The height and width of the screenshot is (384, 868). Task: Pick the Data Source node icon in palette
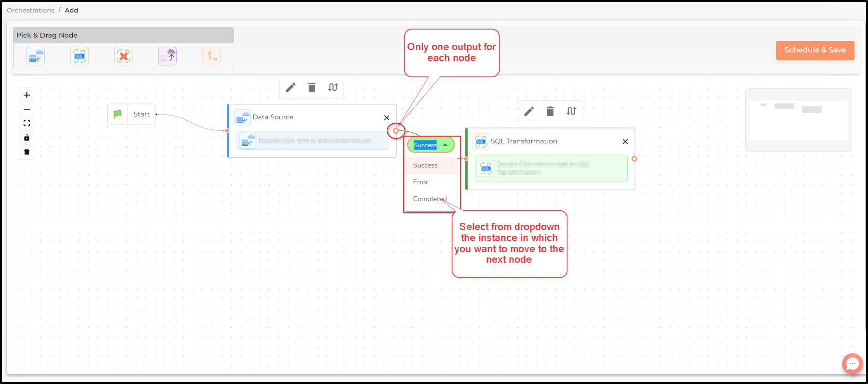[36, 56]
